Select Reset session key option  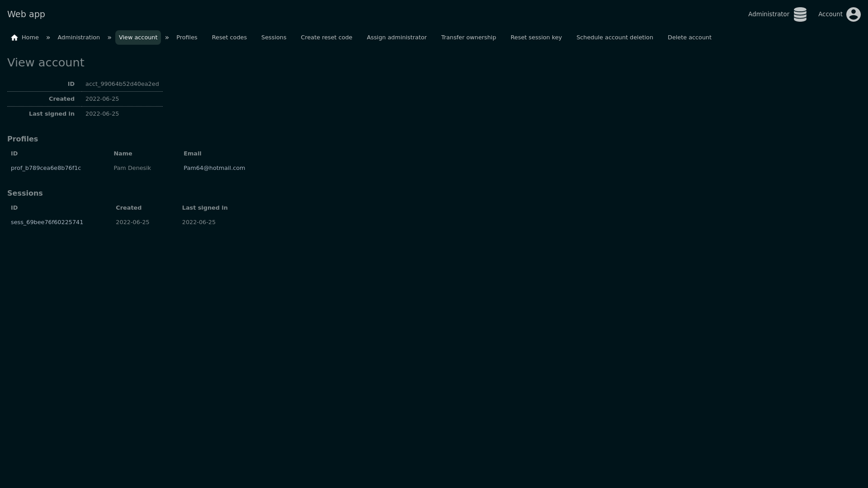pos(536,38)
